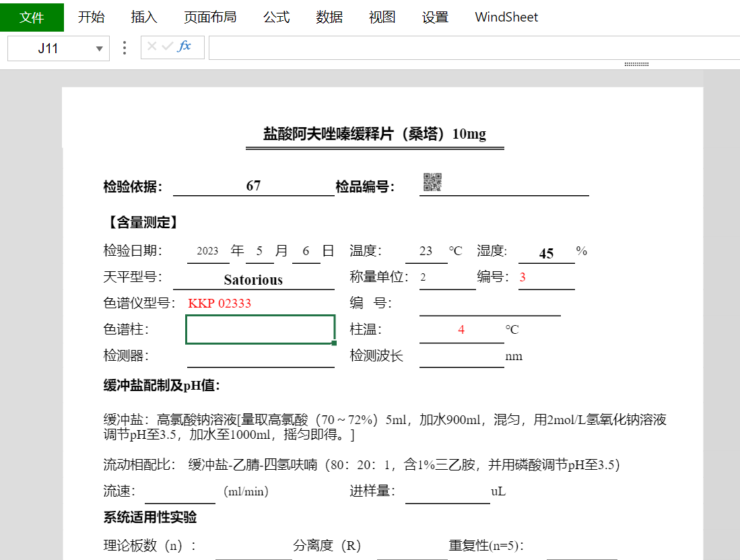Click inside the formula bar input field
The height and width of the screenshot is (560, 740).
pos(471,48)
